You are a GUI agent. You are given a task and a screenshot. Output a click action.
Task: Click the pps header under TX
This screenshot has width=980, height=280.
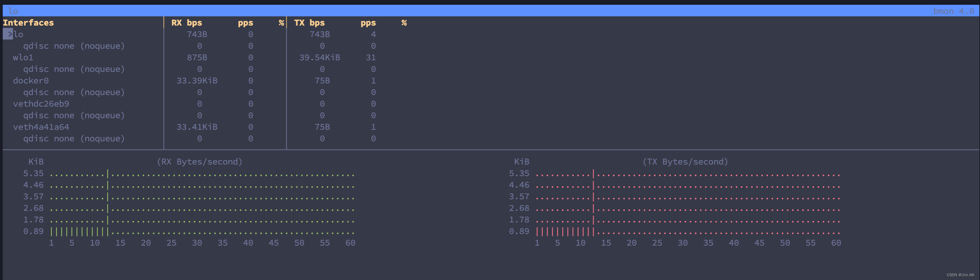(368, 23)
